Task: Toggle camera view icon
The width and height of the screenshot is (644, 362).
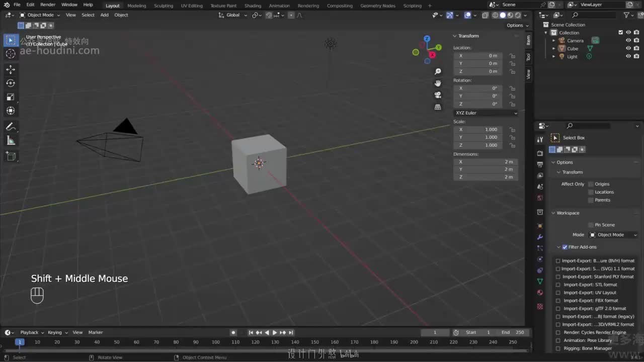Action: [438, 95]
